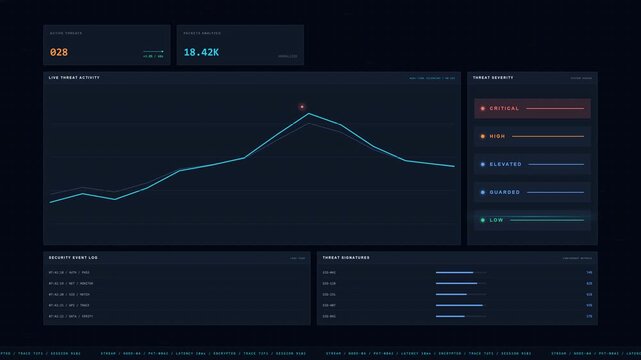Click the first threat signature percentage value

tap(589, 273)
